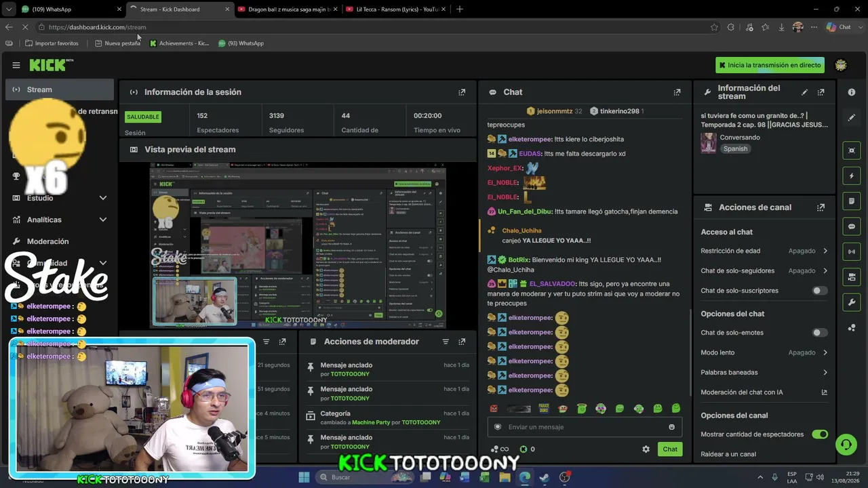
Task: Edit stream info with the pencil icon in the Información del stream header
Action: pos(805,92)
